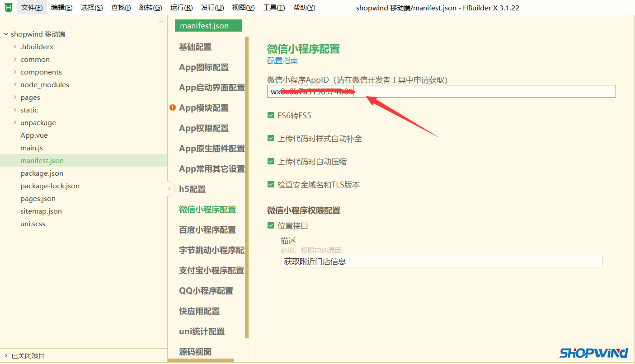
Task: Open App.vue in the file tree
Action: point(34,135)
